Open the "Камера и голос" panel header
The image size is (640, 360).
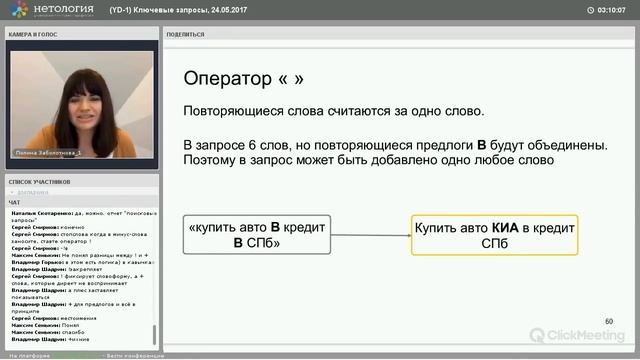click(82, 34)
